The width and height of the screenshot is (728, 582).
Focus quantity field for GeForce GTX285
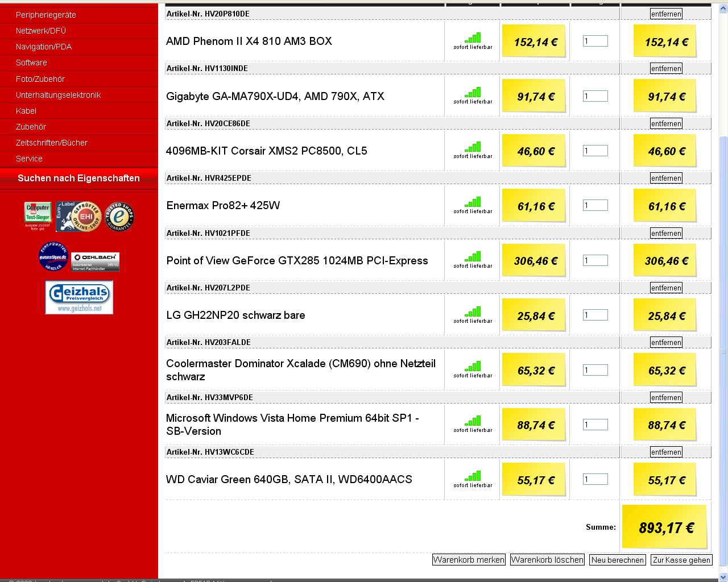pyautogui.click(x=595, y=260)
